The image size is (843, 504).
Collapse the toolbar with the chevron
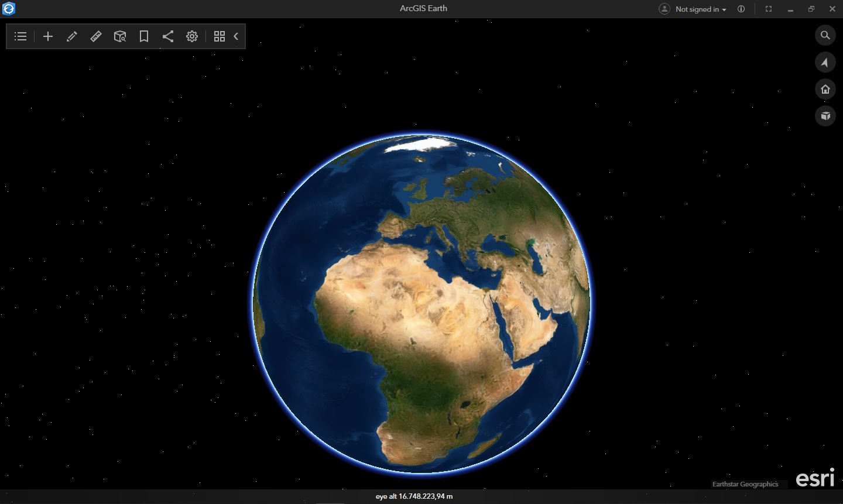tap(236, 36)
